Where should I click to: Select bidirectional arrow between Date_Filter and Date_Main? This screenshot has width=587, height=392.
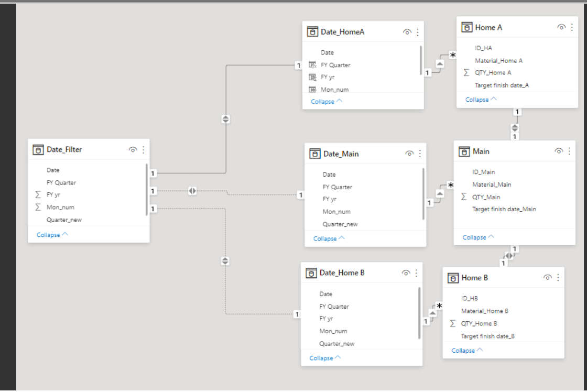point(192,191)
